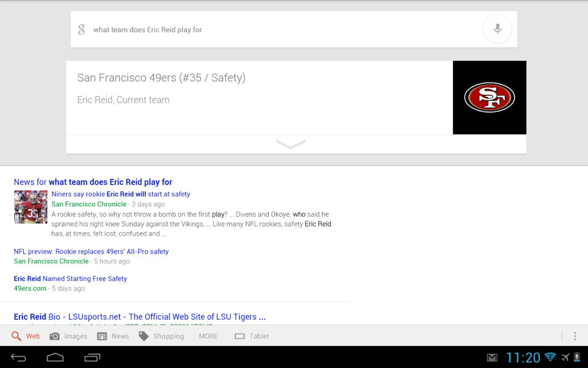Tap the Wi-Fi status icon
Image resolution: width=588 pixels, height=368 pixels.
[550, 356]
